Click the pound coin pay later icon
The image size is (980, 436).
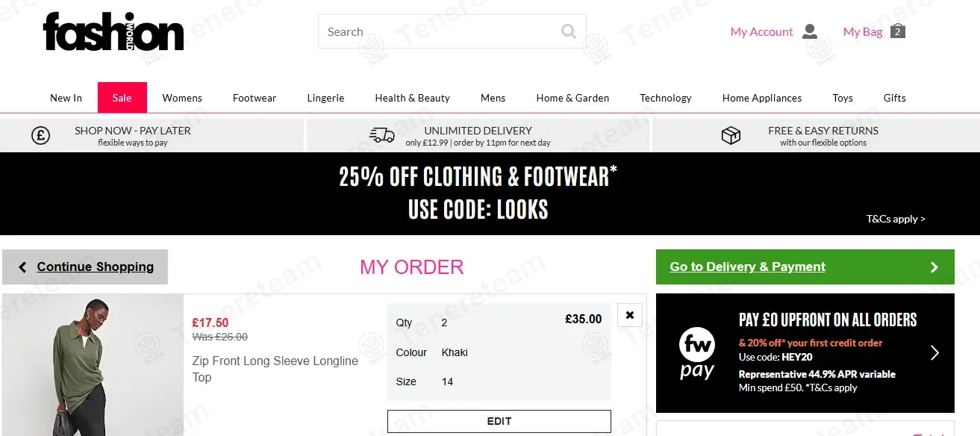[40, 135]
